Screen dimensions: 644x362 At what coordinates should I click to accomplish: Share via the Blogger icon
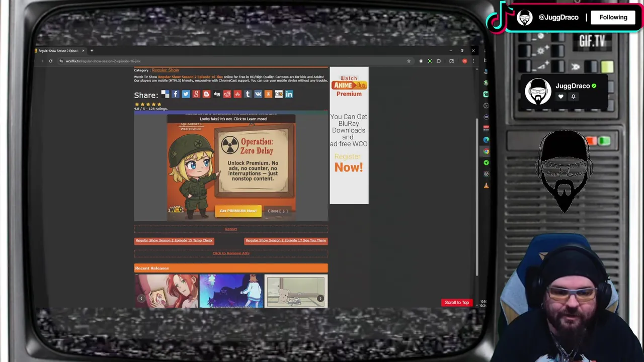pyautogui.click(x=206, y=94)
